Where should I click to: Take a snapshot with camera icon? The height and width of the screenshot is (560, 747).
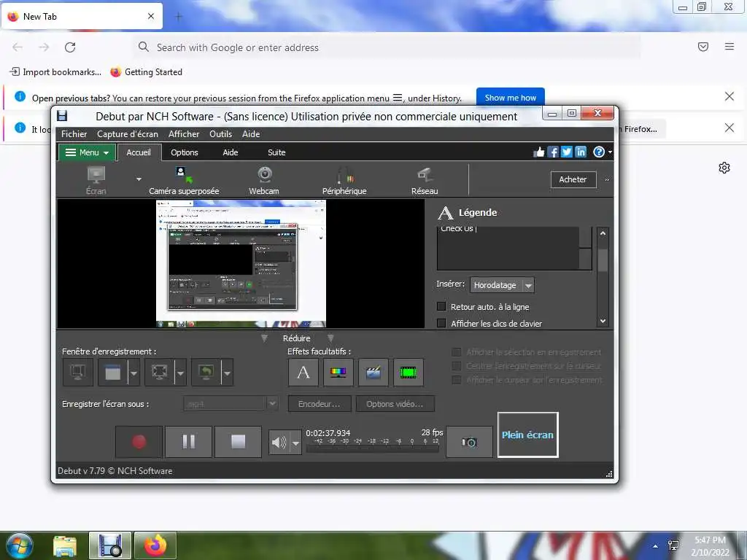[x=469, y=442]
